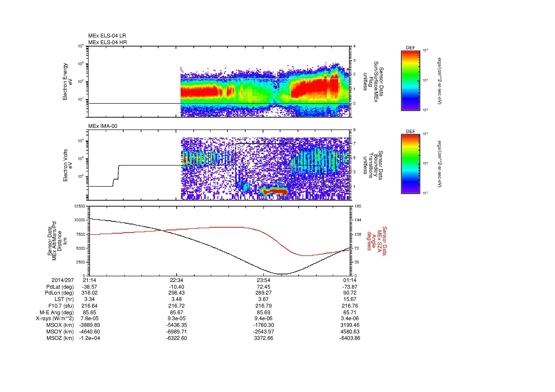The width and height of the screenshot is (555, 392).
Task: Click the F10.7 value '216.79'
Action: [263, 306]
